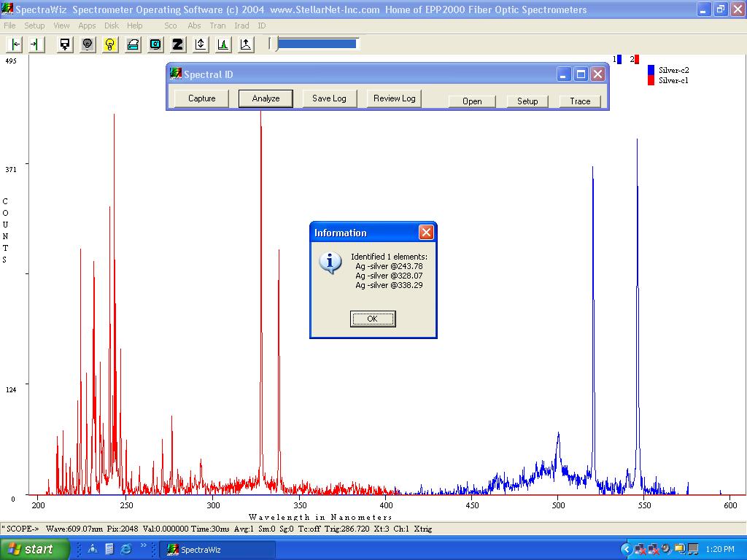Open the Apps menu
Screen dimensions: 747x560
(88, 26)
